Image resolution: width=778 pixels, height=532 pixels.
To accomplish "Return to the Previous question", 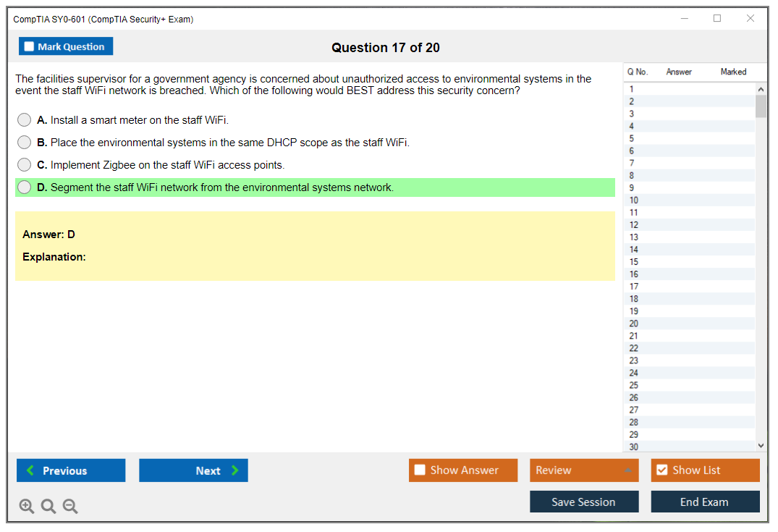I will [71, 470].
